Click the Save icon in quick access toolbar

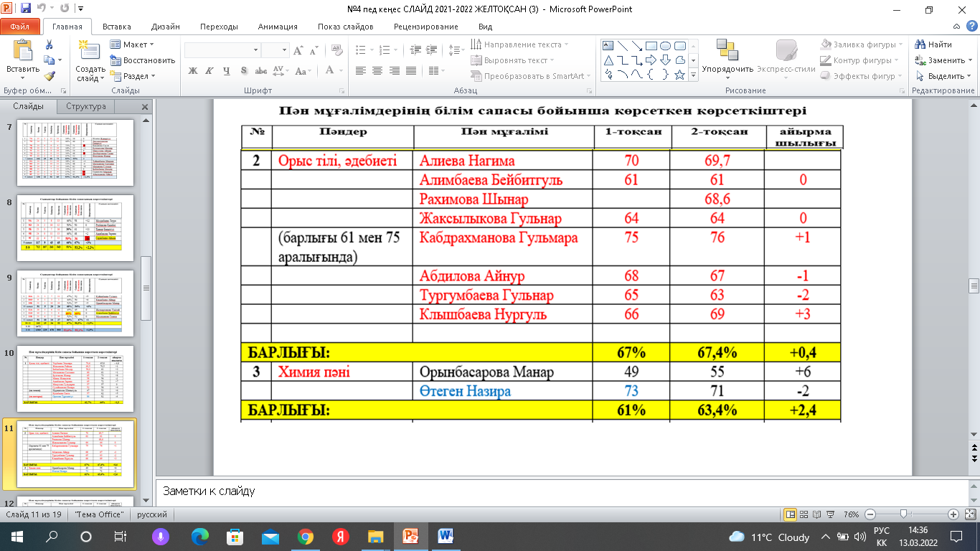26,9
